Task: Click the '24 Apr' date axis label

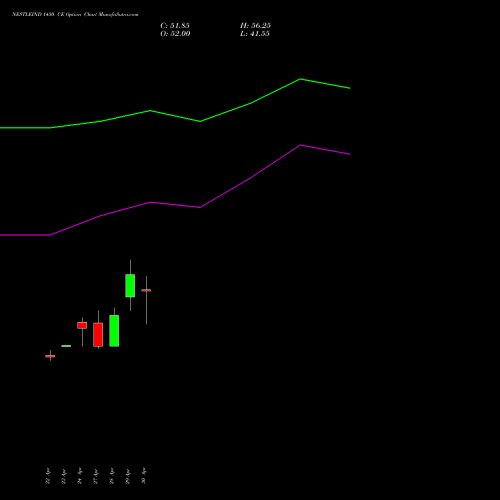Action: point(80,476)
